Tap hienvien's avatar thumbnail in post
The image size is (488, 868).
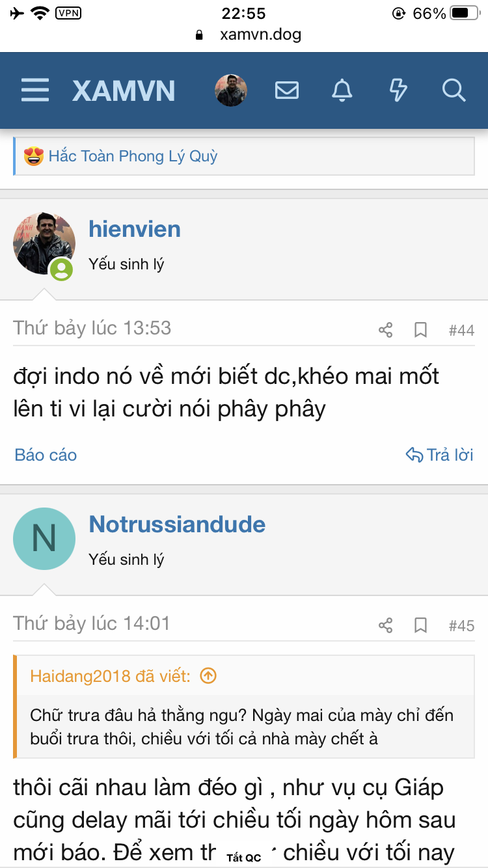tap(44, 243)
